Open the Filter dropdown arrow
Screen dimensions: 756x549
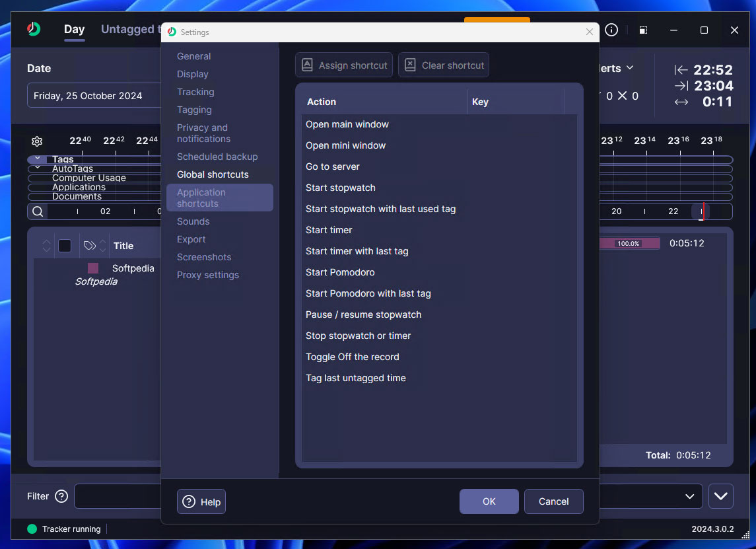click(x=689, y=496)
